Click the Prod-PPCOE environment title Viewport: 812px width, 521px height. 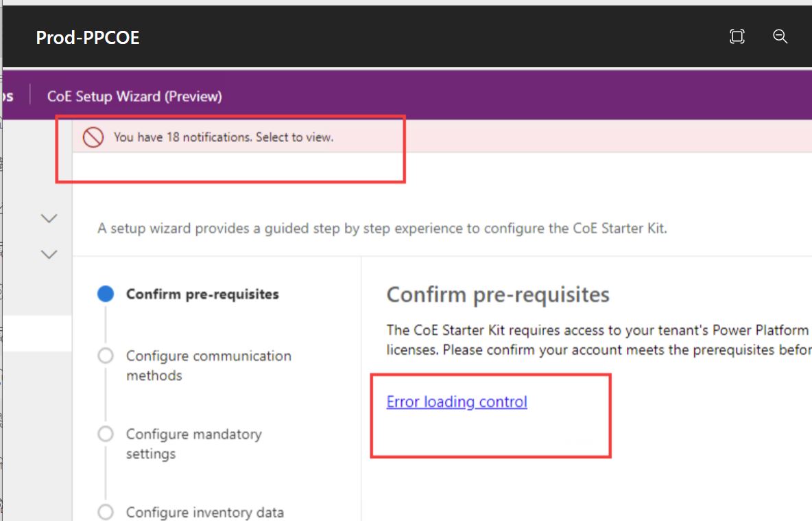click(86, 38)
